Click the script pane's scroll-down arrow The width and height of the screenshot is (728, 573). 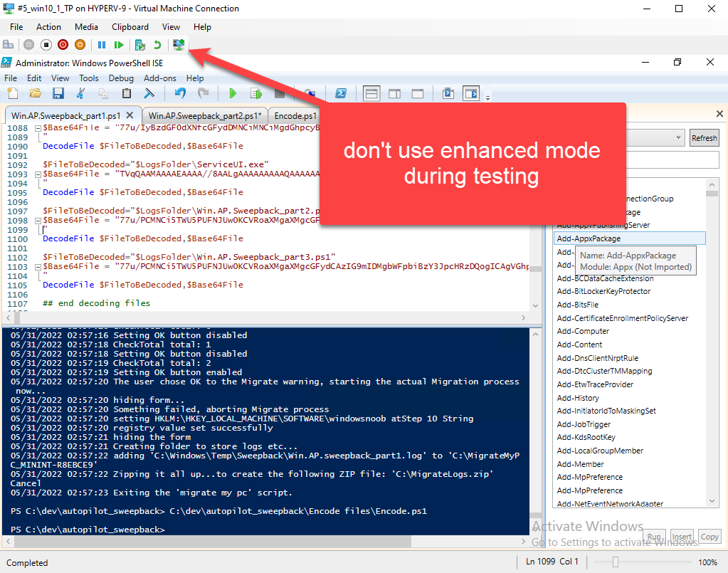[x=535, y=305]
